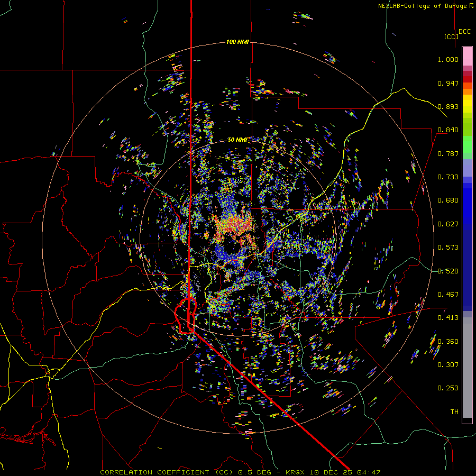Click the DCC label above the color bar

point(464,32)
